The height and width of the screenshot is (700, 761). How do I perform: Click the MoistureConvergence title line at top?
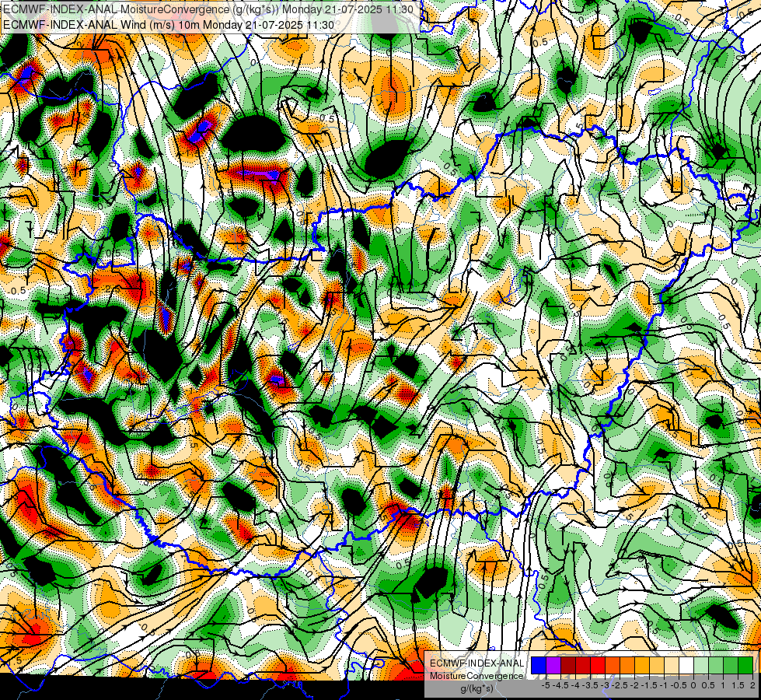pos(208,9)
